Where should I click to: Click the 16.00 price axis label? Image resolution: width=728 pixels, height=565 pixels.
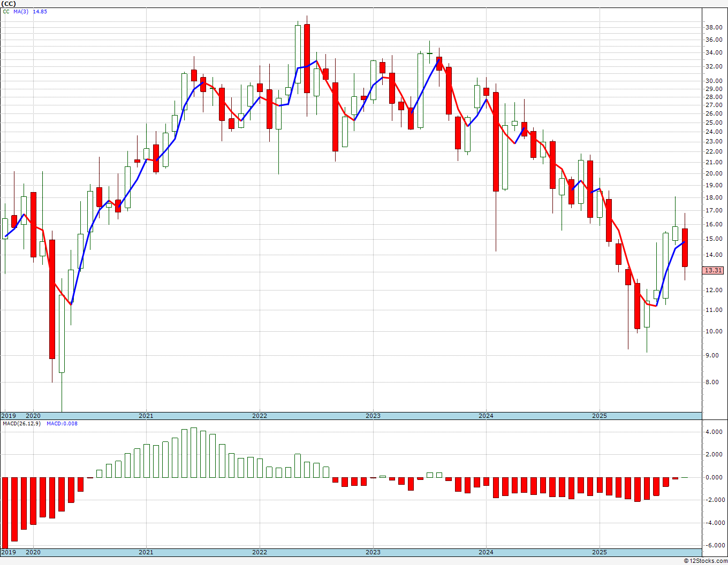(x=714, y=225)
